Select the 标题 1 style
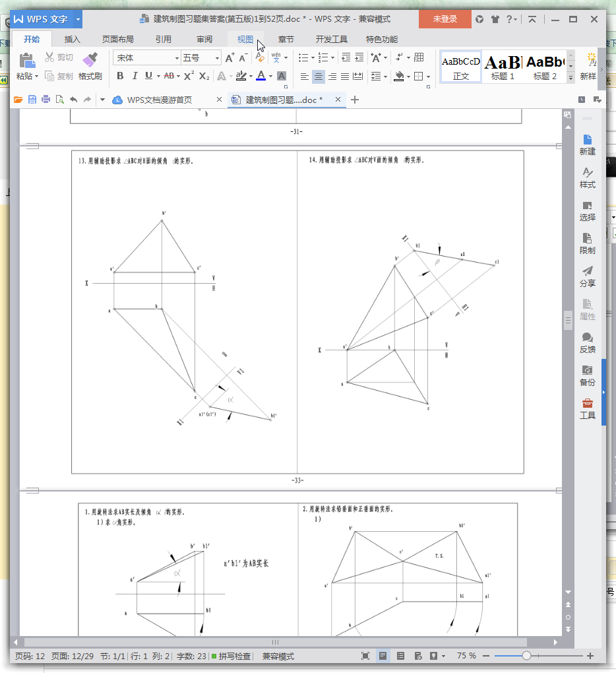The height and width of the screenshot is (673, 616). pos(503,67)
